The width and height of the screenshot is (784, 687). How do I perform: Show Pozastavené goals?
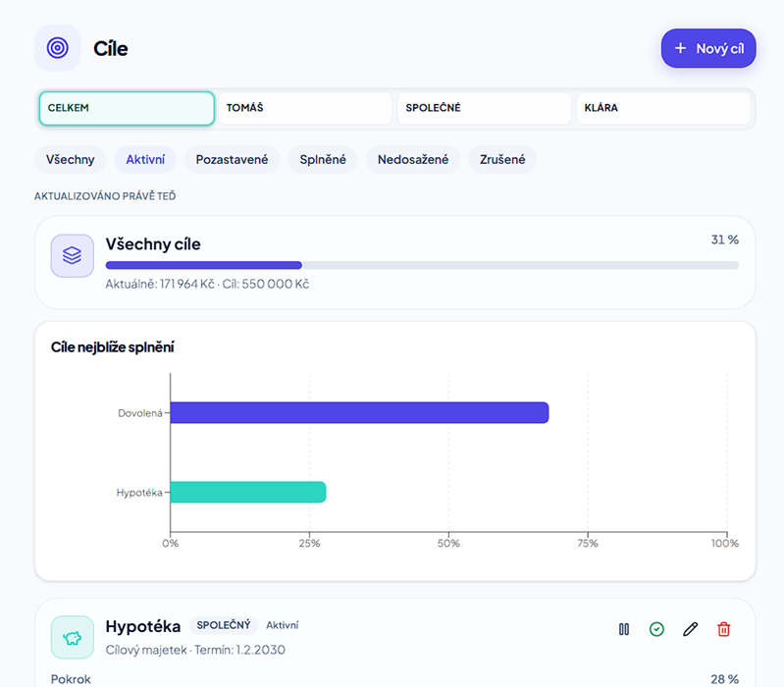pos(232,160)
